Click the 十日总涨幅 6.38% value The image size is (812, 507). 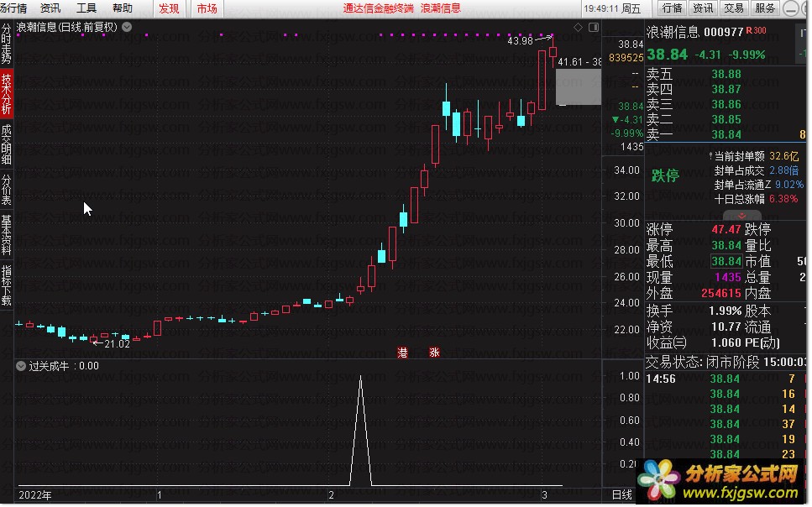coord(783,199)
